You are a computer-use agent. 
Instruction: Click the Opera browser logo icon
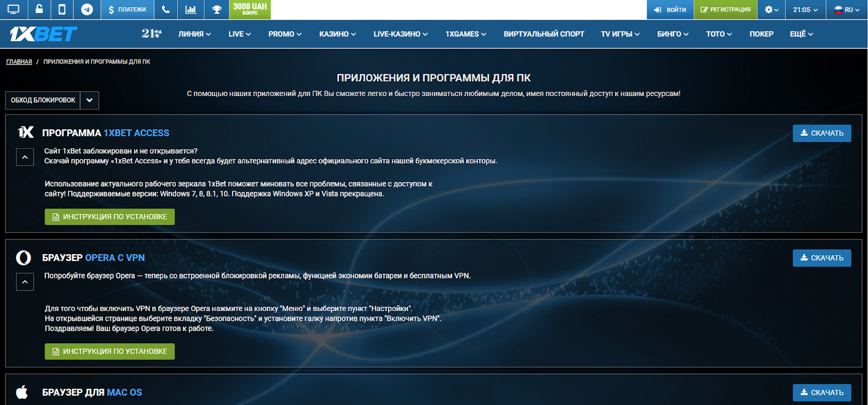(23, 257)
